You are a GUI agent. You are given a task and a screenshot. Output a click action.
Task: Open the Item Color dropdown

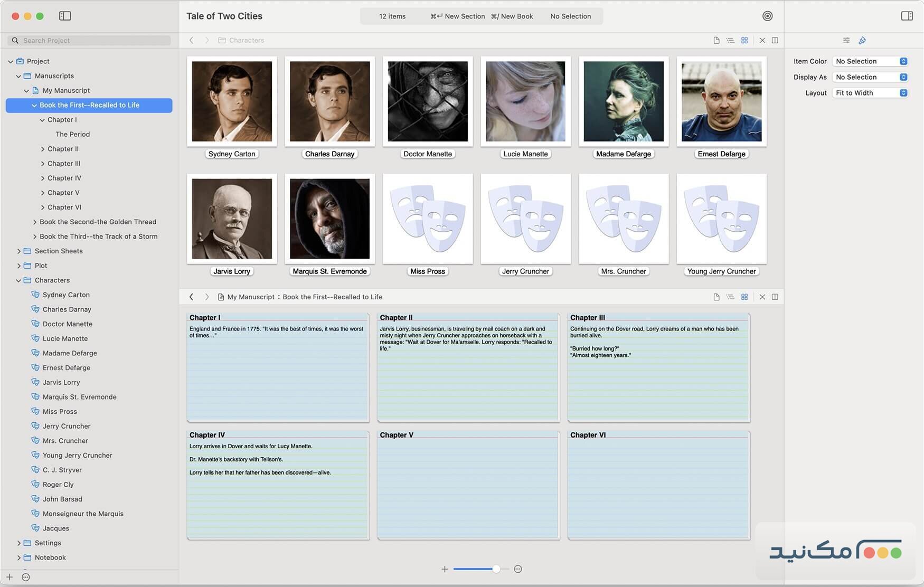[x=870, y=61]
